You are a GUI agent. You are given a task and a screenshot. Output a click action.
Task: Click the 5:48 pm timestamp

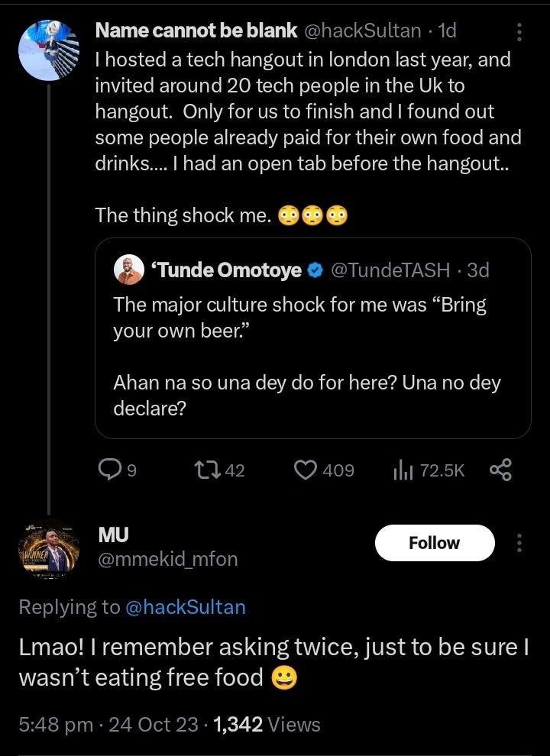55,724
